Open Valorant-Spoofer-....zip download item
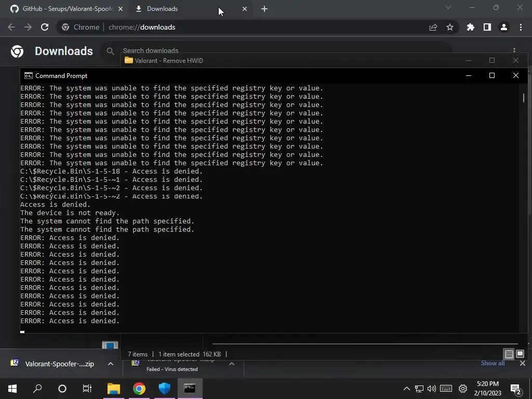 [x=53, y=364]
